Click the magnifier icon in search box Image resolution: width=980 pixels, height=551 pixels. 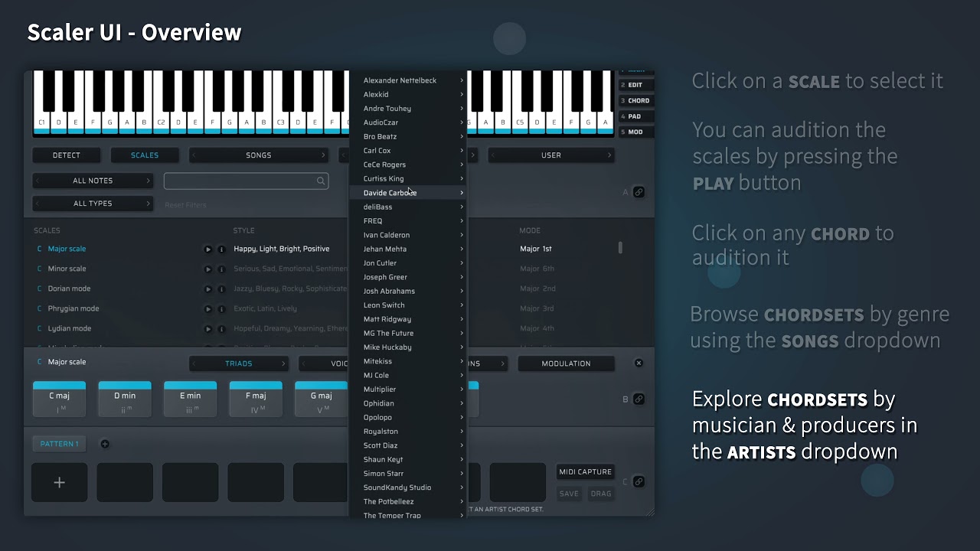point(321,181)
